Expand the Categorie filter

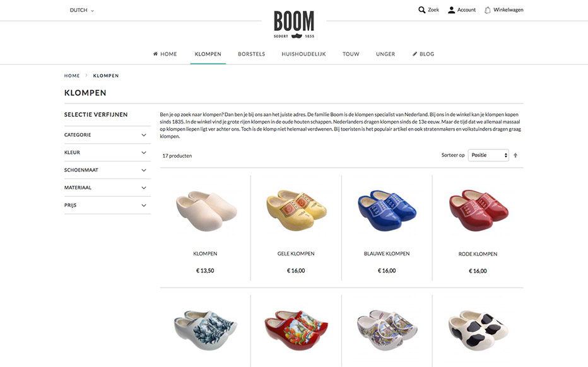pos(107,135)
